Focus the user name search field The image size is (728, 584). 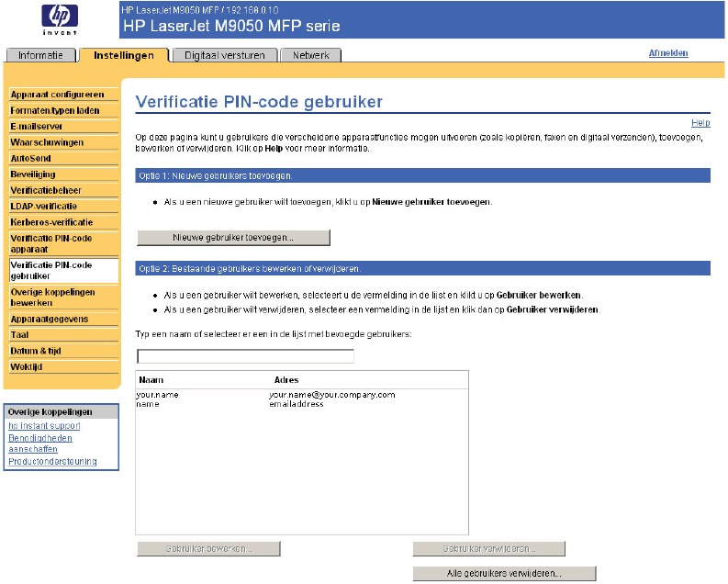(x=246, y=356)
